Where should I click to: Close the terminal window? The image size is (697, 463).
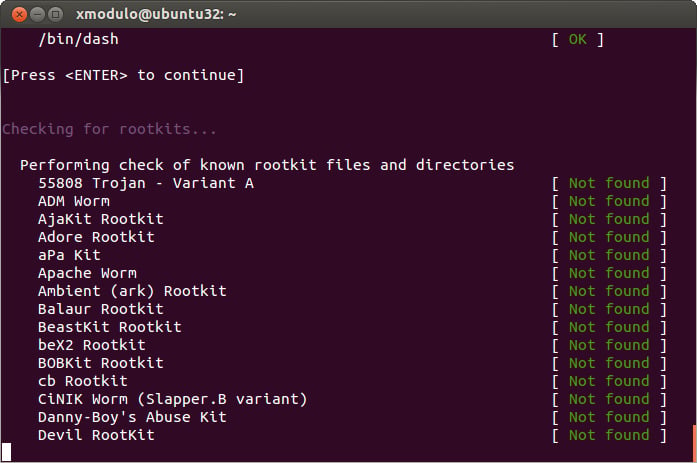pos(19,14)
